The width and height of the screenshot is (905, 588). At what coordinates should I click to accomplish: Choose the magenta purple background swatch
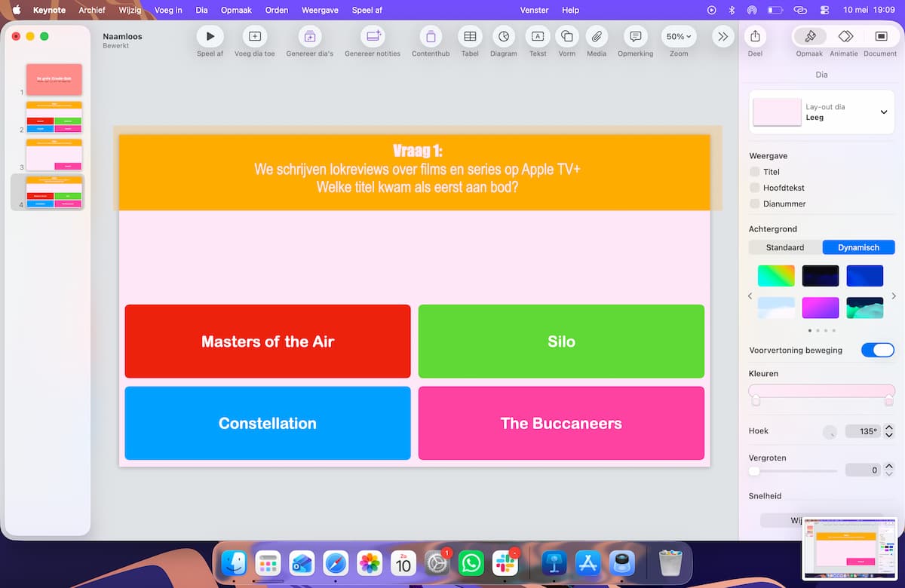coord(821,308)
